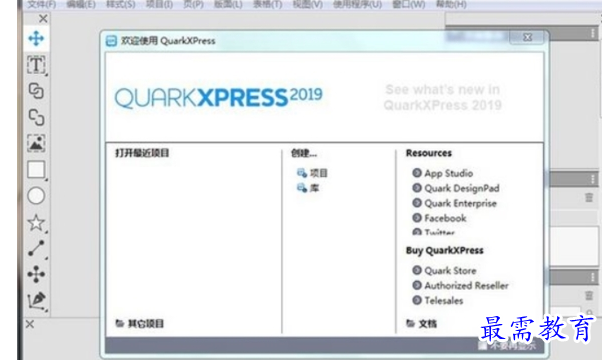Select the Oval Box tool

[36, 196]
